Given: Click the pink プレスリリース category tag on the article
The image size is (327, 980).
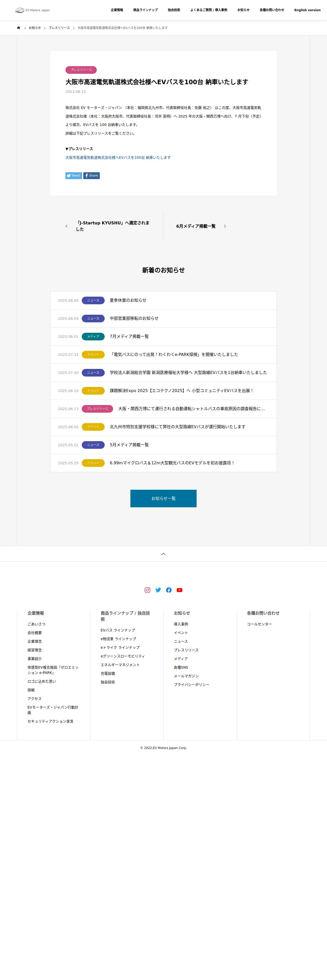Looking at the screenshot, I should [x=81, y=70].
